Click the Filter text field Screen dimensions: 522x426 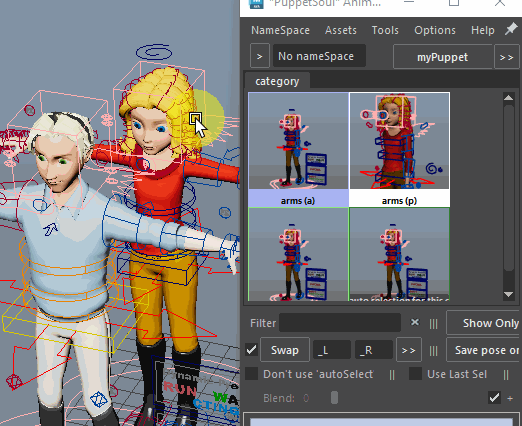(x=340, y=323)
